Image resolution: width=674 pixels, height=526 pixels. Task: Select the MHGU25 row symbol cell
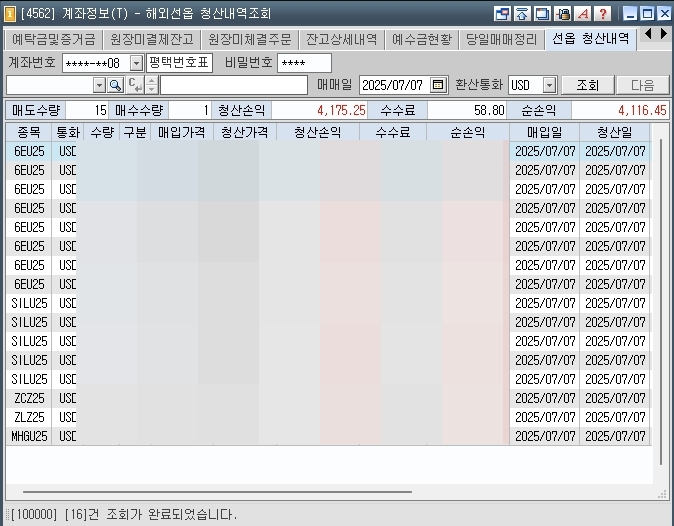pyautogui.click(x=29, y=436)
